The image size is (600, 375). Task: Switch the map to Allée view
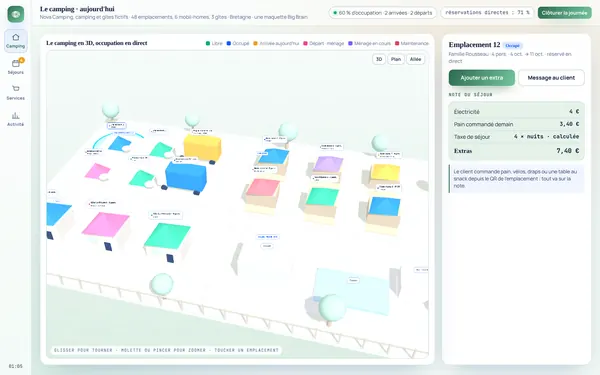point(415,59)
